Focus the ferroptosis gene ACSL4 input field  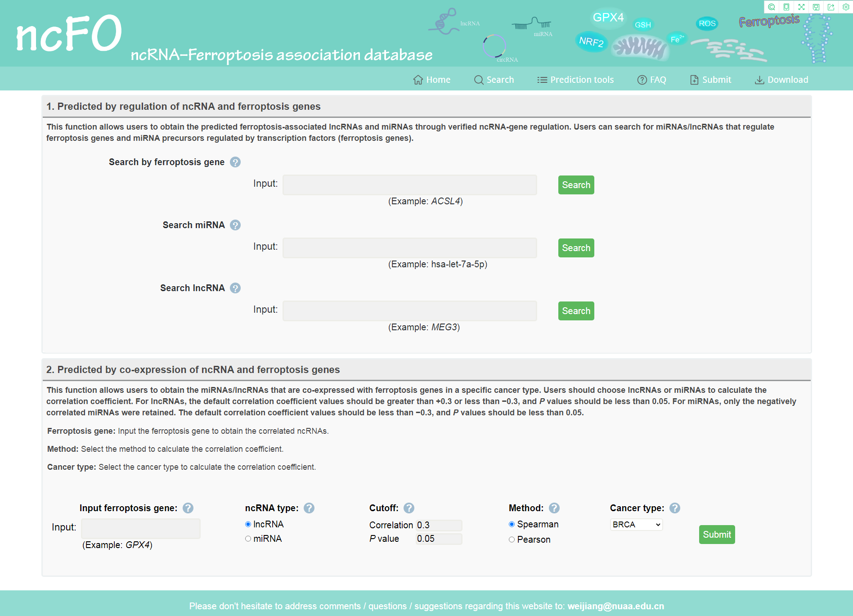[x=410, y=185]
